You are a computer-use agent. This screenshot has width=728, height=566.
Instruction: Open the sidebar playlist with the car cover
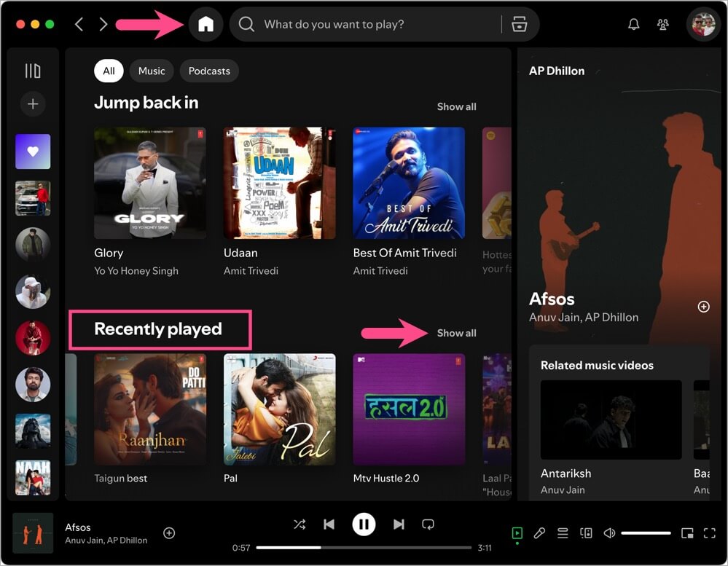point(33,198)
